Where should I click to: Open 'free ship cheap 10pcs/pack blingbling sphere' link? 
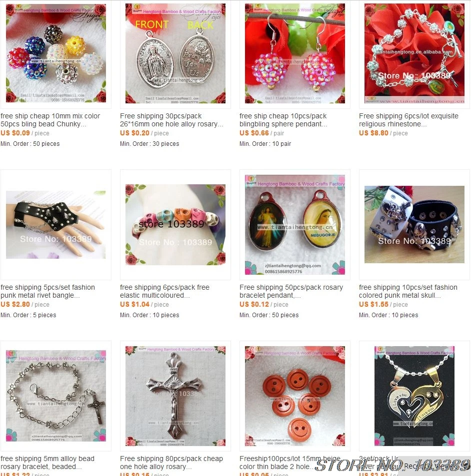click(x=283, y=120)
